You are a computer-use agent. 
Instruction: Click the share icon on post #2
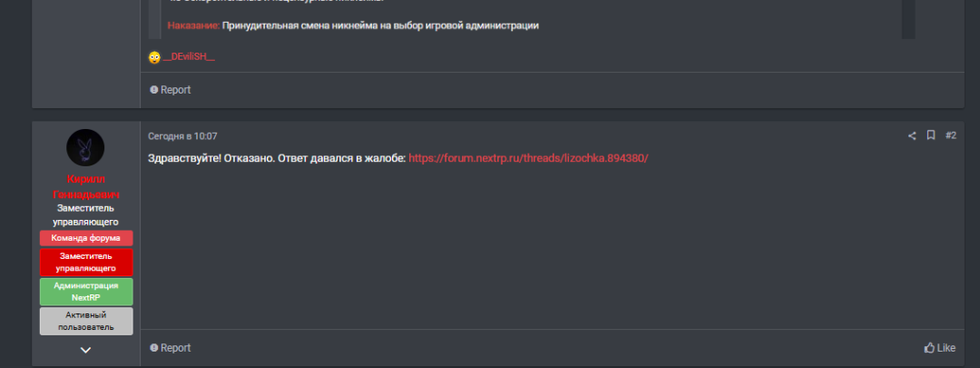912,135
